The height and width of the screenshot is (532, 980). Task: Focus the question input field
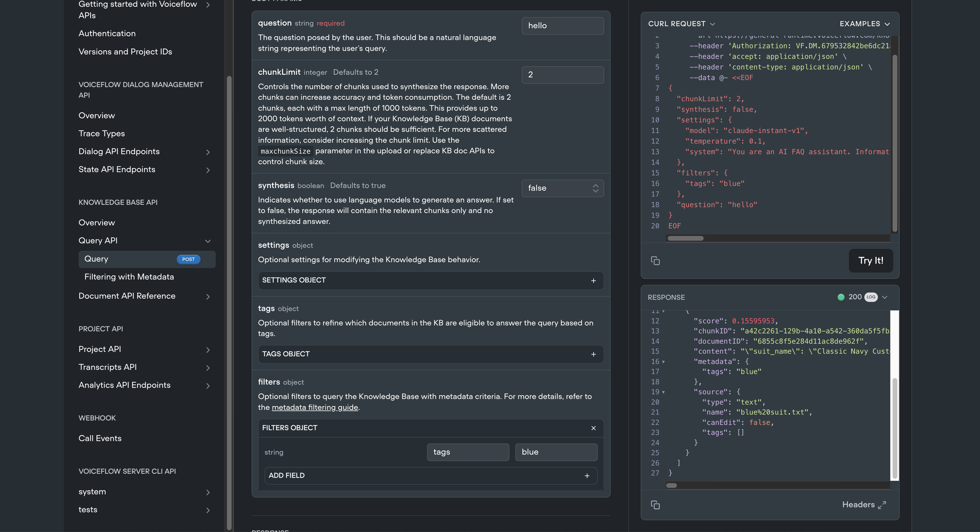tap(562, 26)
